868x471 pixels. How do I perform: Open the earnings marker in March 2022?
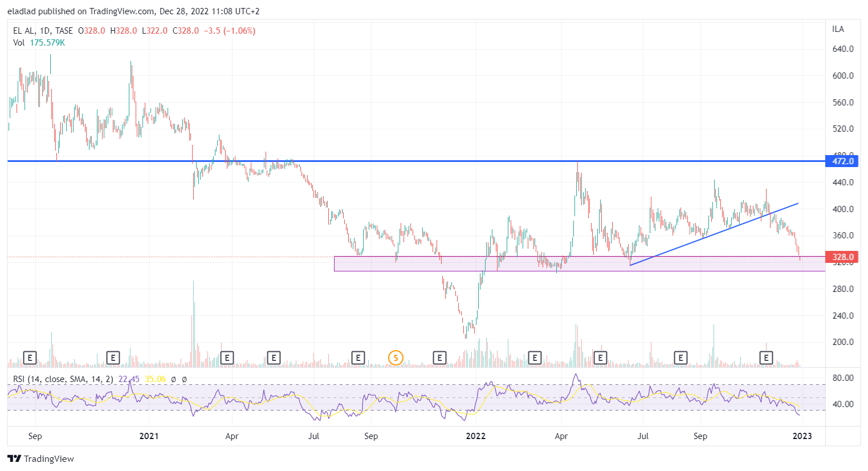coord(535,358)
